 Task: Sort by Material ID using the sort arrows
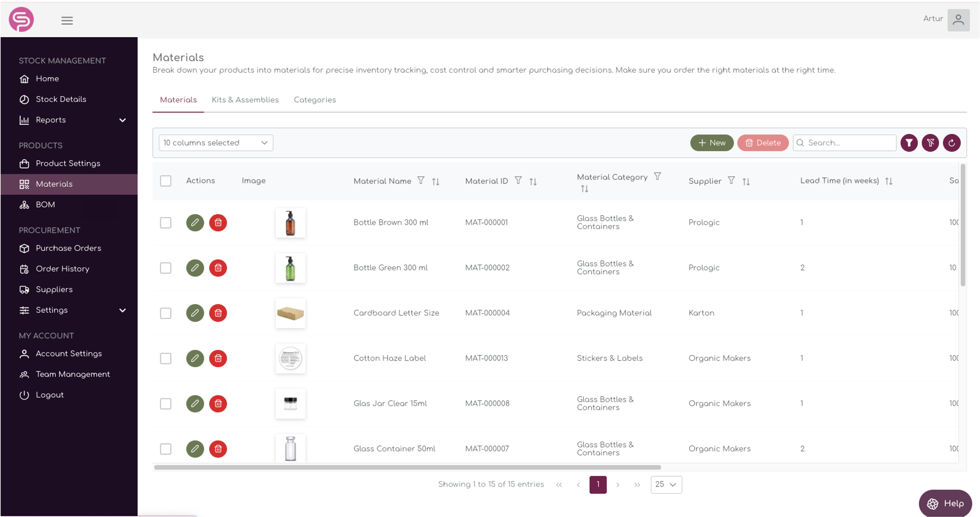click(x=533, y=181)
